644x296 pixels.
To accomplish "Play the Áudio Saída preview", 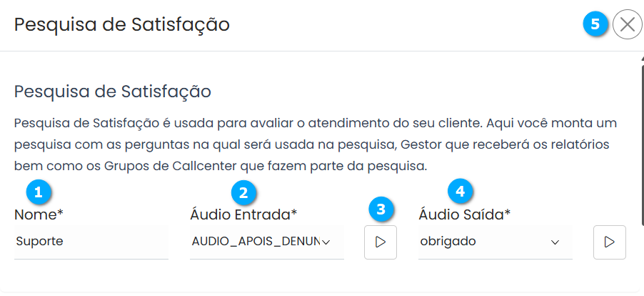I will click(609, 242).
